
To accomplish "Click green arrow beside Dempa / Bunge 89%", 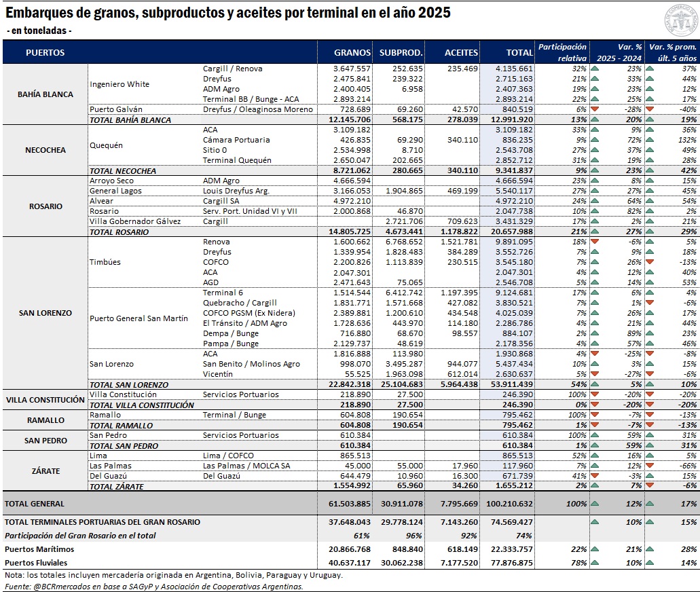I will pyautogui.click(x=595, y=333).
